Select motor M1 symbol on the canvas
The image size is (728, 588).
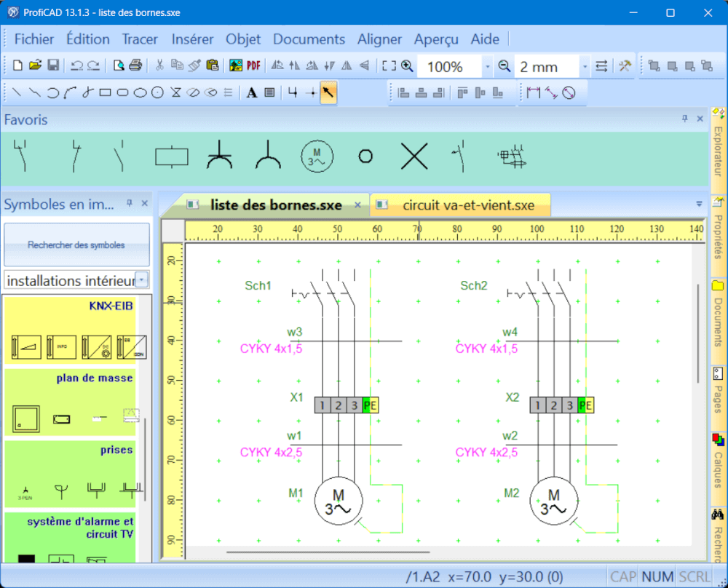339,501
